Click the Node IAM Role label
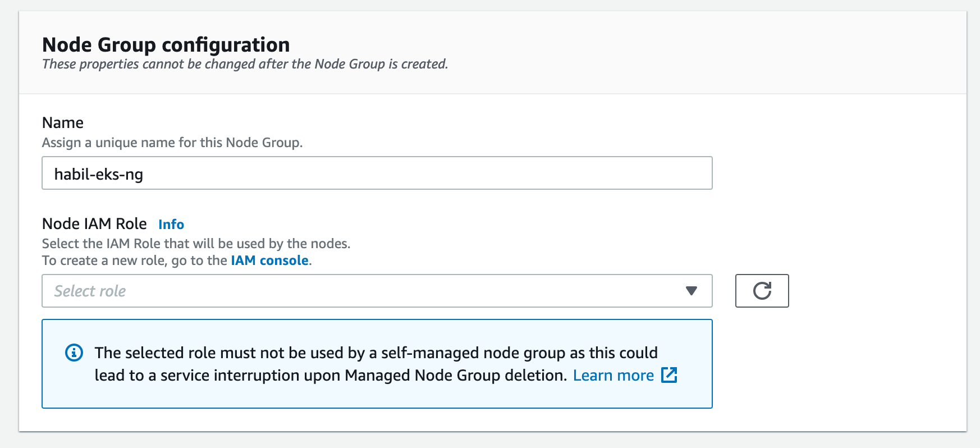Image resolution: width=980 pixels, height=448 pixels. pyautogui.click(x=94, y=223)
